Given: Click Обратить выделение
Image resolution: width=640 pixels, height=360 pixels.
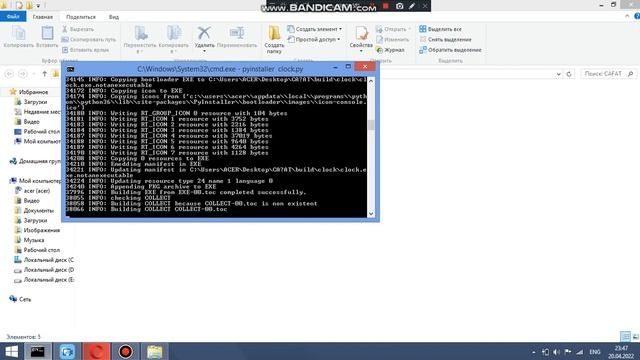Looking at the screenshot, I should 450,50.
